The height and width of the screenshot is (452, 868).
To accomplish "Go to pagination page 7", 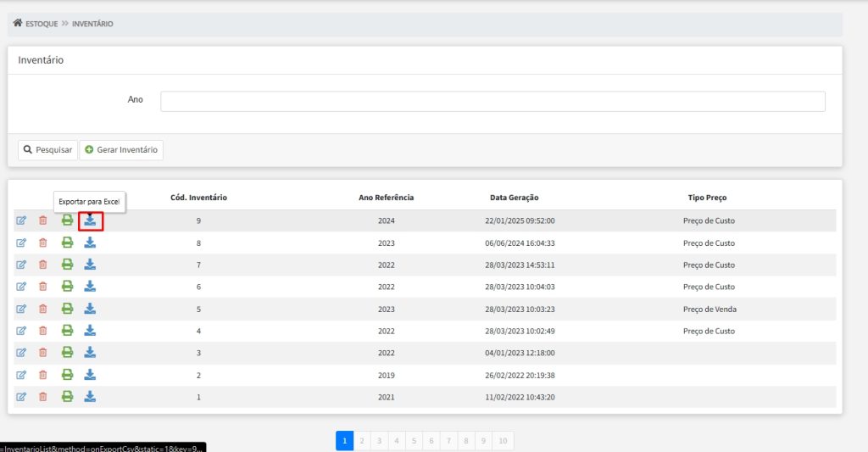I will point(448,441).
